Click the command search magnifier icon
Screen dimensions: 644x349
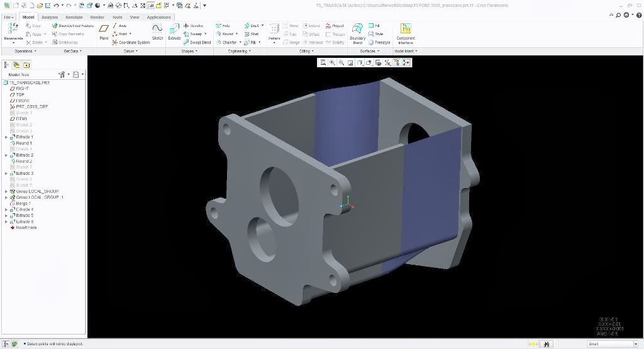618,15
